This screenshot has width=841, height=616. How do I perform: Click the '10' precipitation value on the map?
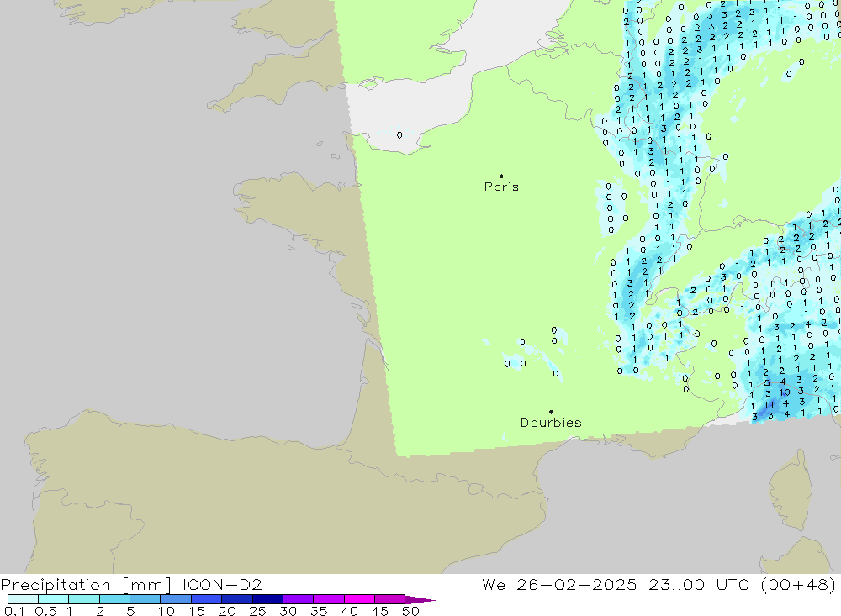tap(785, 392)
